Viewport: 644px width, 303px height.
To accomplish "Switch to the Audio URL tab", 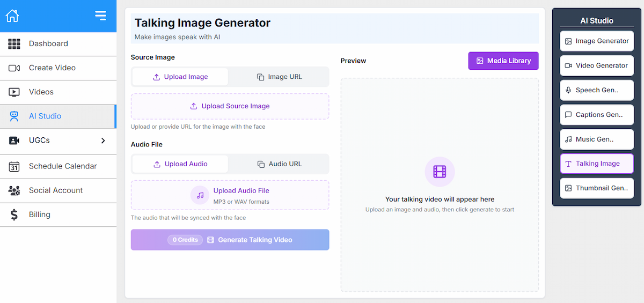I will (x=279, y=164).
